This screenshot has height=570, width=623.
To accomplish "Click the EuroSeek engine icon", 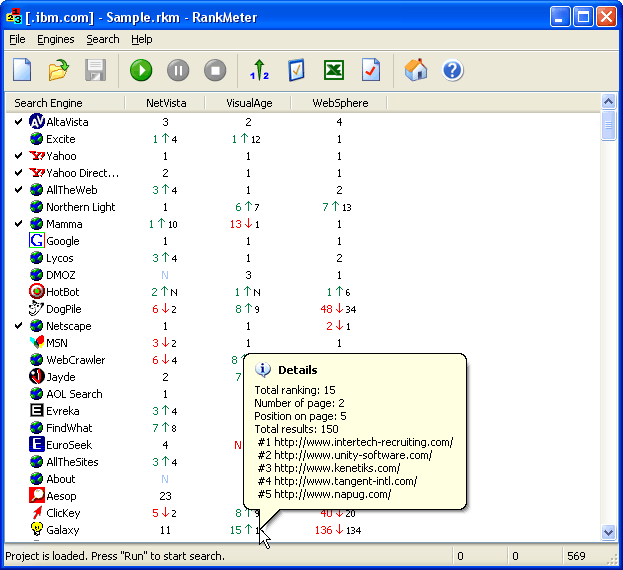I will coord(37,444).
